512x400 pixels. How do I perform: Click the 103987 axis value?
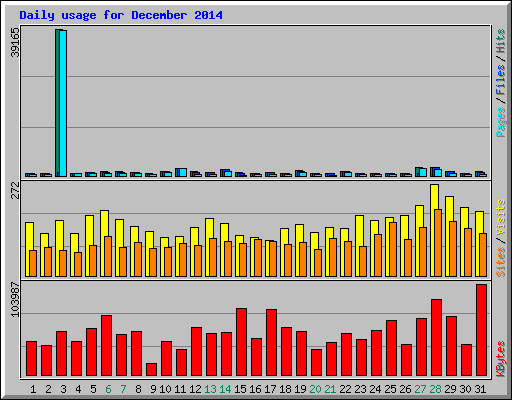15,300
